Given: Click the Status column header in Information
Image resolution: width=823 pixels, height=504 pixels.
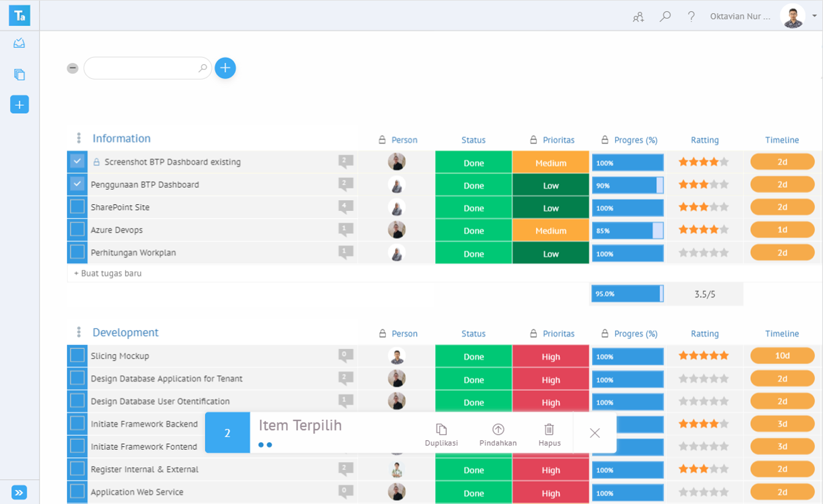Looking at the screenshot, I should point(473,140).
